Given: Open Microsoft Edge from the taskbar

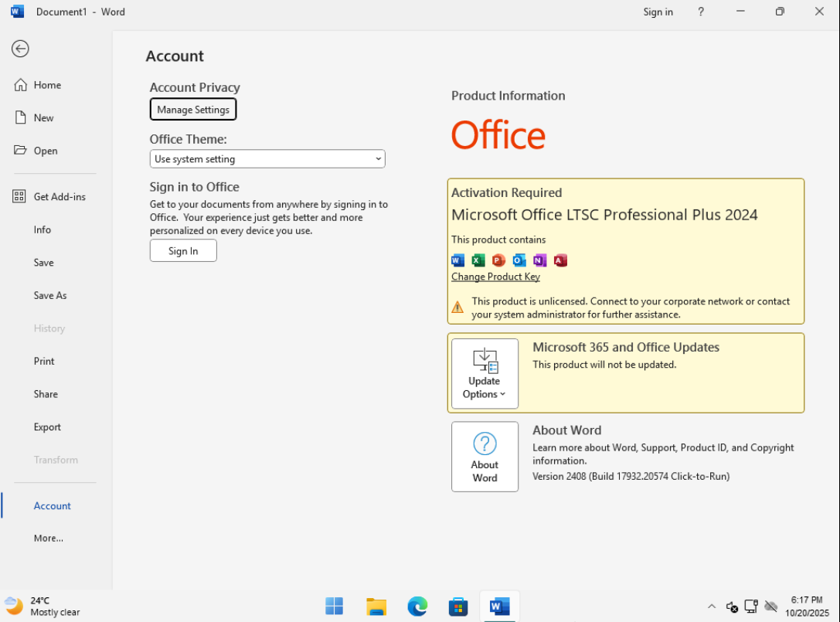Looking at the screenshot, I should click(417, 607).
